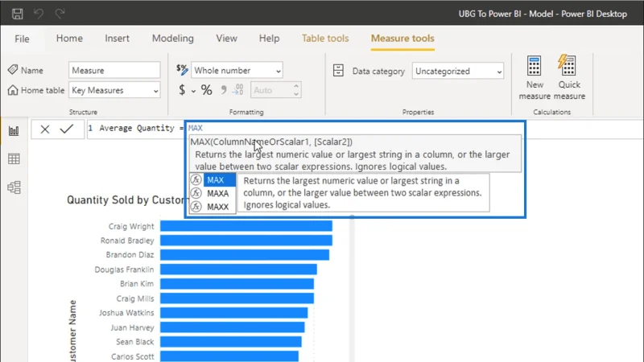Open the View tab

pyautogui.click(x=227, y=38)
